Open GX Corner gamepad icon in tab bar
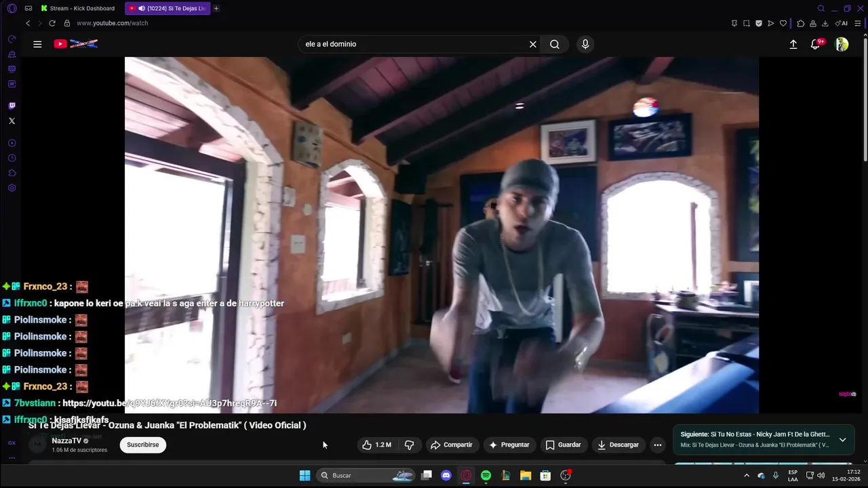 tap(28, 8)
